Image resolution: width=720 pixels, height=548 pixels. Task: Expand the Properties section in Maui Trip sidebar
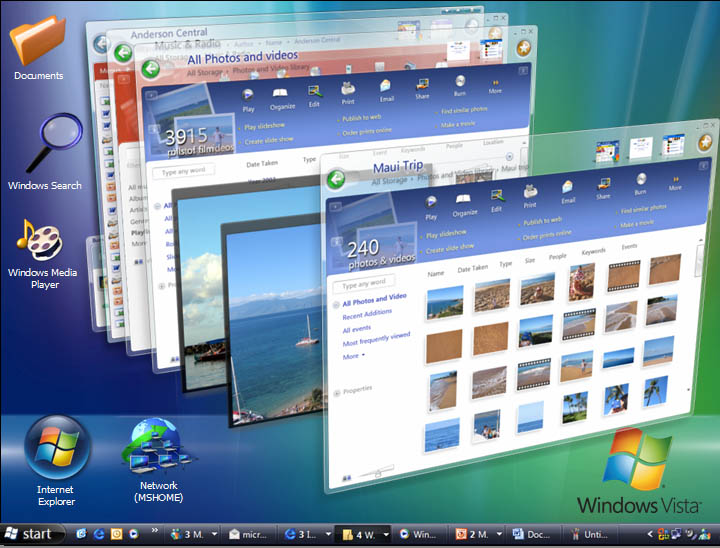tap(337, 392)
